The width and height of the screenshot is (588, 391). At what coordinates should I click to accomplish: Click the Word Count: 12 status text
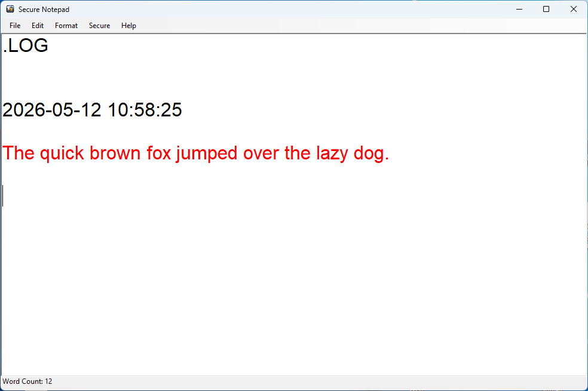click(27, 381)
